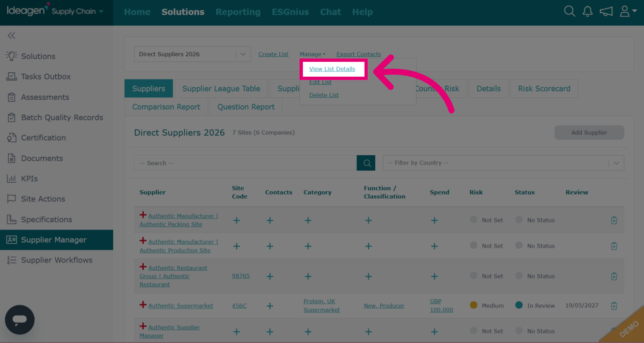Expand Authentic Supplier Manager row red plus
Image resolution: width=644 pixels, height=343 pixels.
point(143,326)
